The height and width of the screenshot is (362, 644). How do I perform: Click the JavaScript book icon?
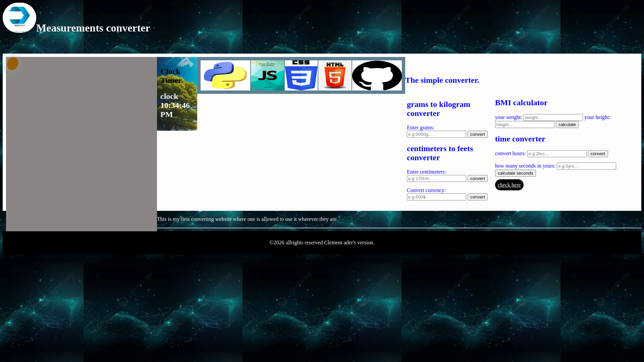click(267, 75)
